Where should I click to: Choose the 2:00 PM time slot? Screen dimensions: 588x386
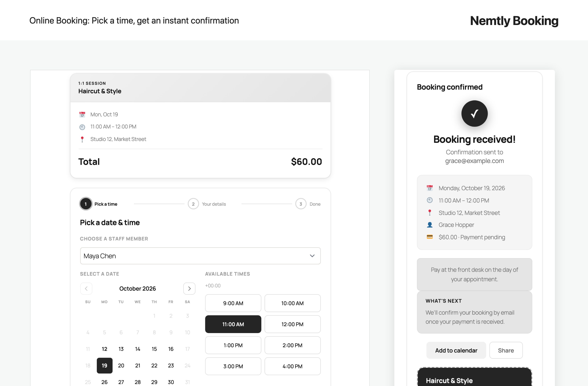point(293,345)
